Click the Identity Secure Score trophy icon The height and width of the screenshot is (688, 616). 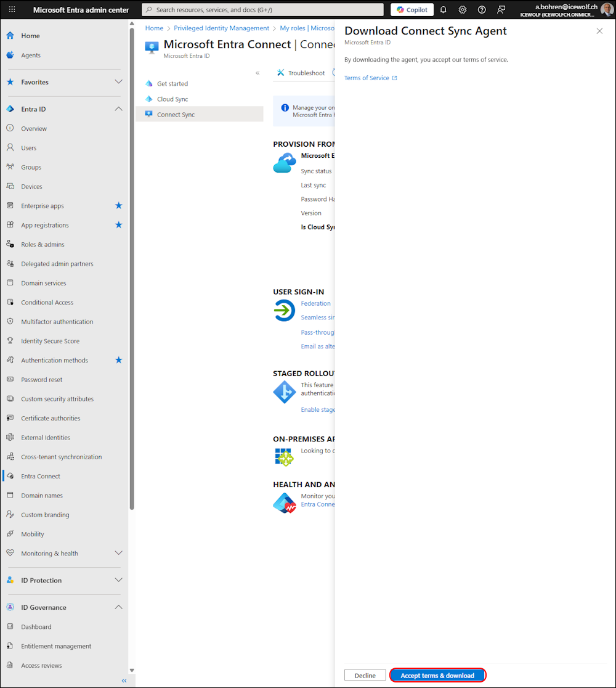click(10, 341)
